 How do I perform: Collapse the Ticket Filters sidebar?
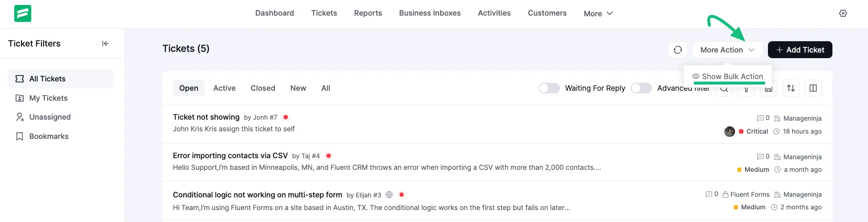click(105, 44)
